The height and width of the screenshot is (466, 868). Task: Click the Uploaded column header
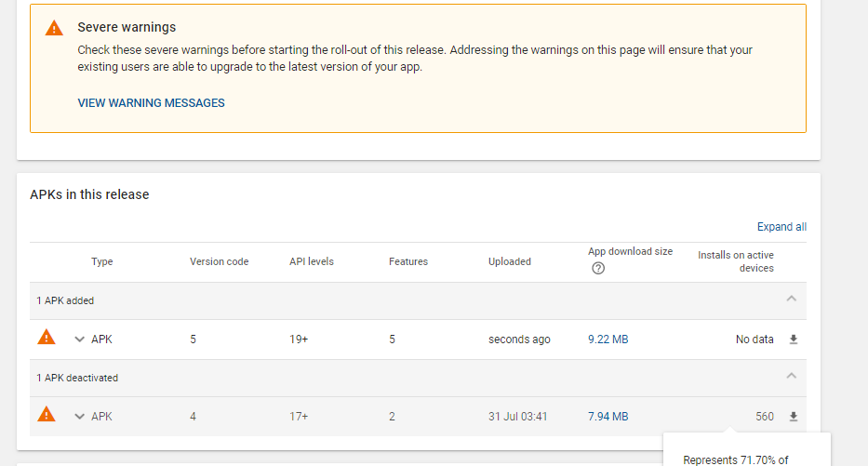(510, 261)
